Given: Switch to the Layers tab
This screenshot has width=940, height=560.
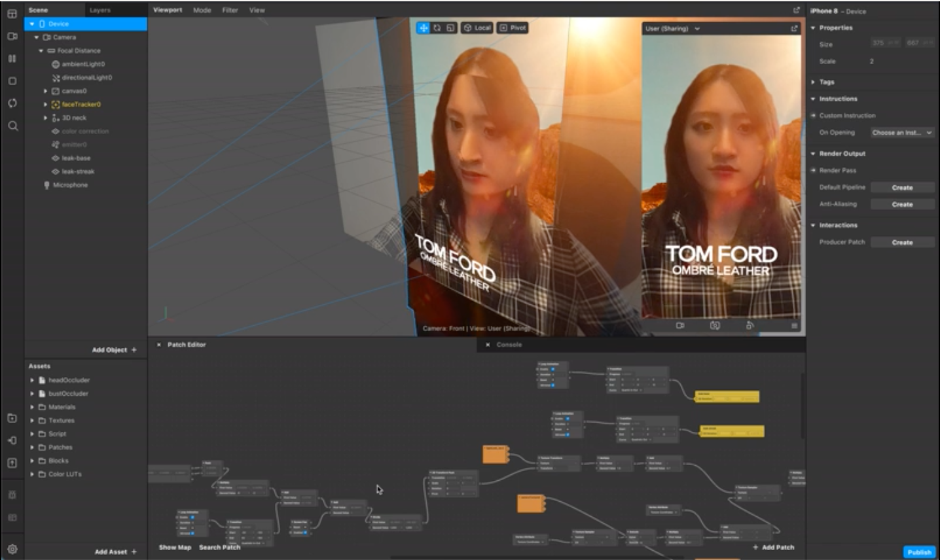Looking at the screenshot, I should (x=99, y=10).
